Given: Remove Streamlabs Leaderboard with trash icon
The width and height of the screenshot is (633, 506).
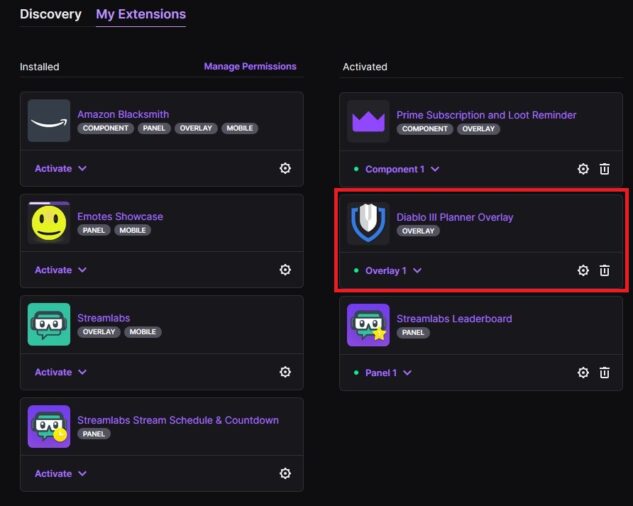Looking at the screenshot, I should (604, 372).
